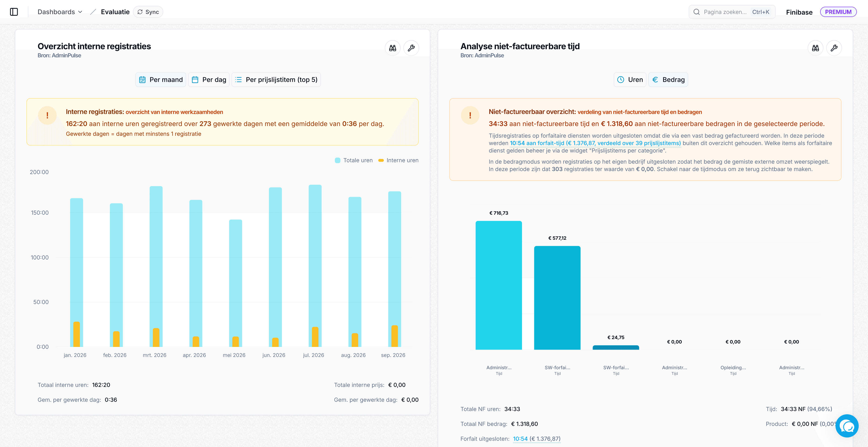Click the Tijd 34:33 NF (94,66%) value

click(x=806, y=409)
